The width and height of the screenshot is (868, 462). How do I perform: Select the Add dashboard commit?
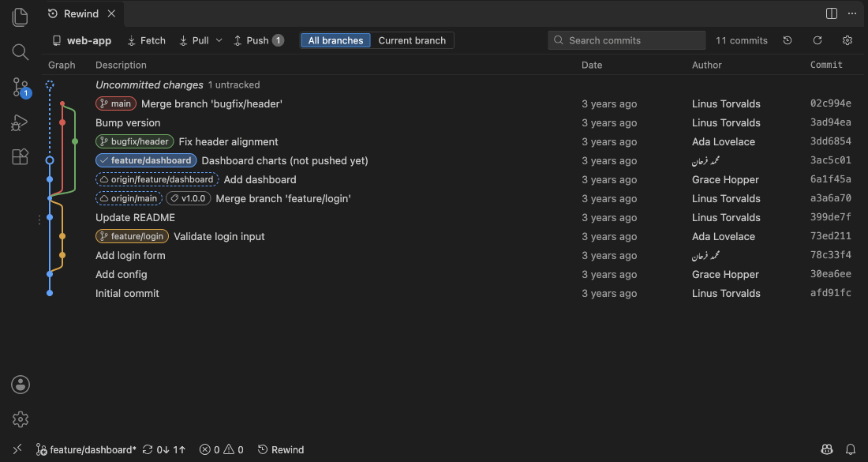[x=453, y=179]
